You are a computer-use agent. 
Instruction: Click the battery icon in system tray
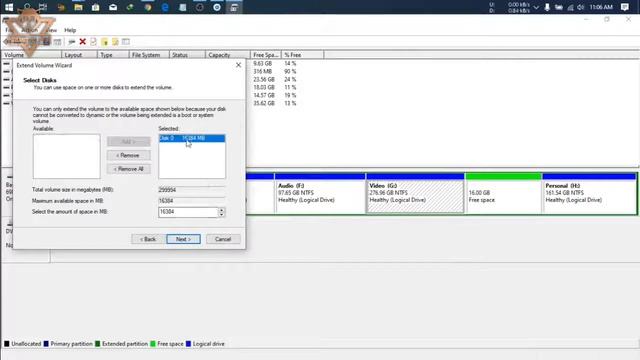(558, 7)
